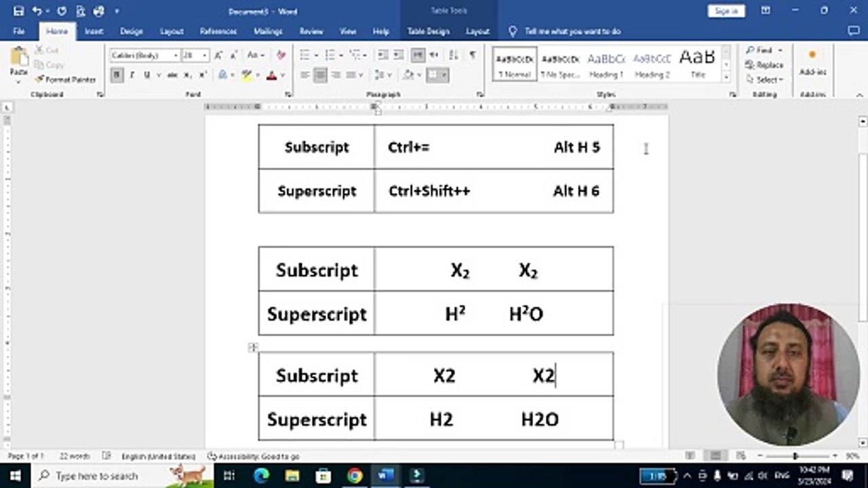Open Change Case dropdown
The width and height of the screenshot is (868, 488).
[255, 56]
